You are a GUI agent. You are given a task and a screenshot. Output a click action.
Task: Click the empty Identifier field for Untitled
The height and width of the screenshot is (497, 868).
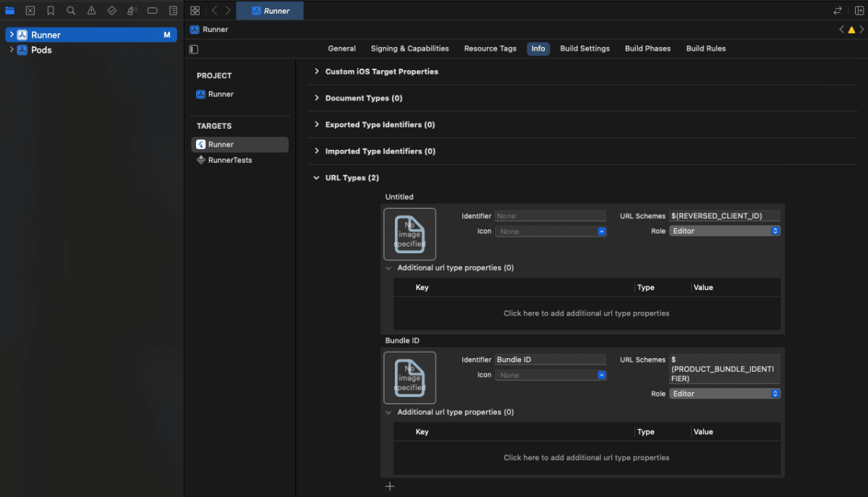pos(550,216)
